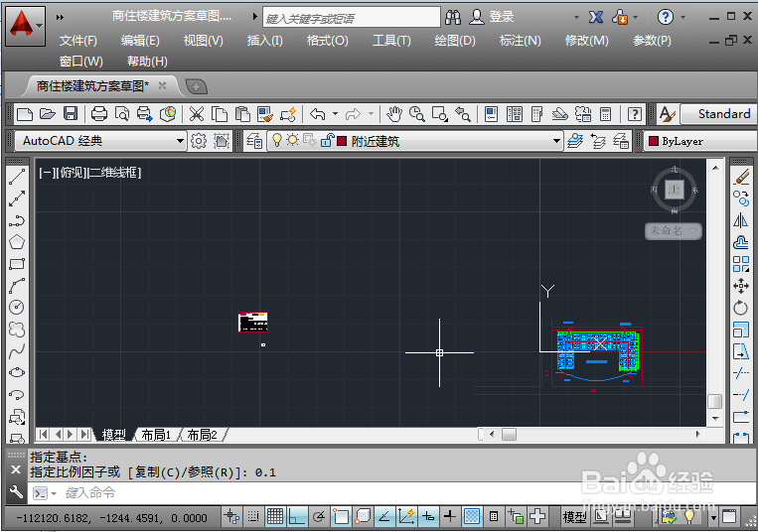This screenshot has height=532, width=758.
Task: Switch to the 布局2 layout tab
Action: point(202,435)
